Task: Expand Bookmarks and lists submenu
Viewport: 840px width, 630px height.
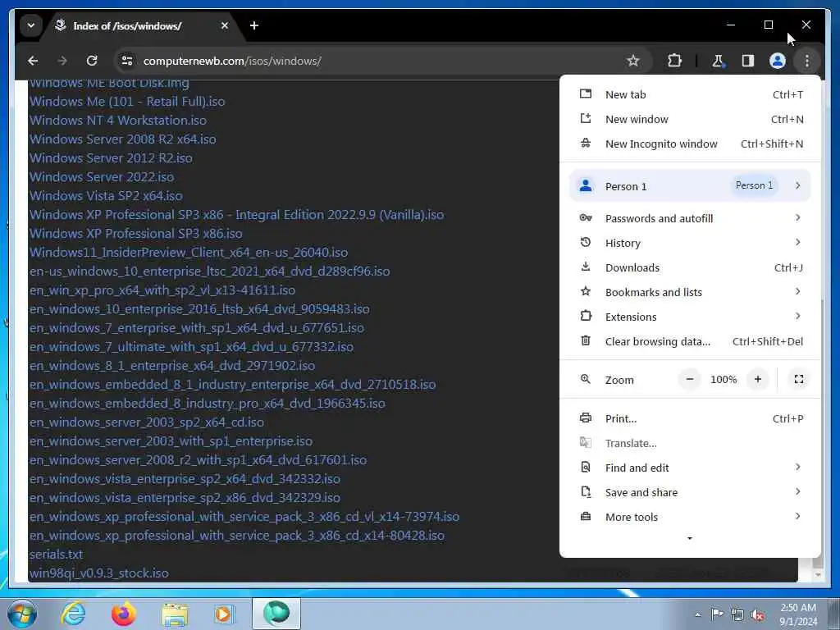Action: coord(690,292)
